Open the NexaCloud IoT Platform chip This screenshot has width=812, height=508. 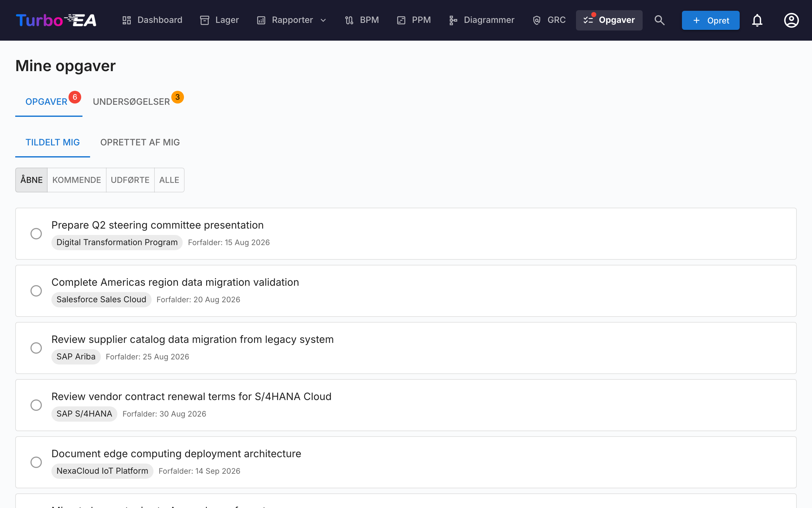(102, 471)
